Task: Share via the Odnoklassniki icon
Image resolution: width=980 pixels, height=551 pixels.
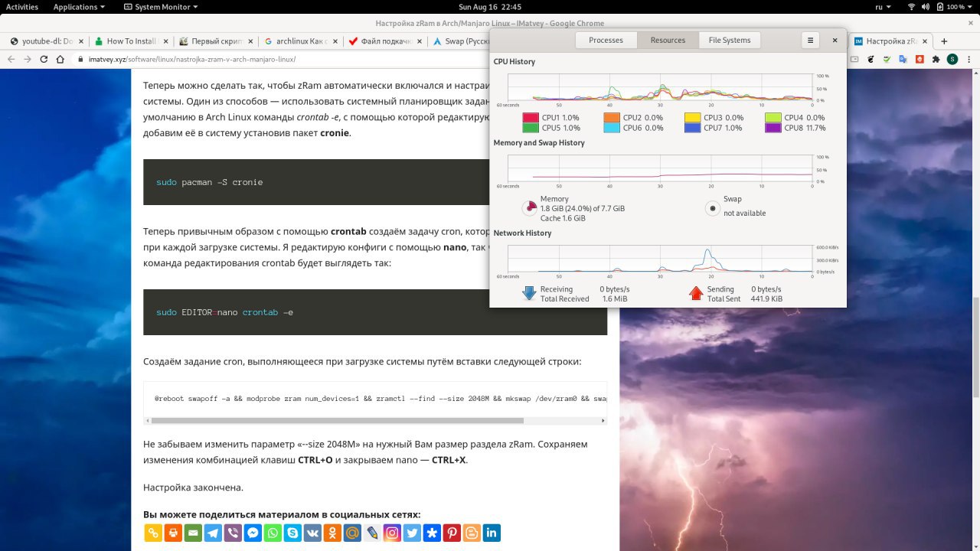Action: (x=332, y=533)
